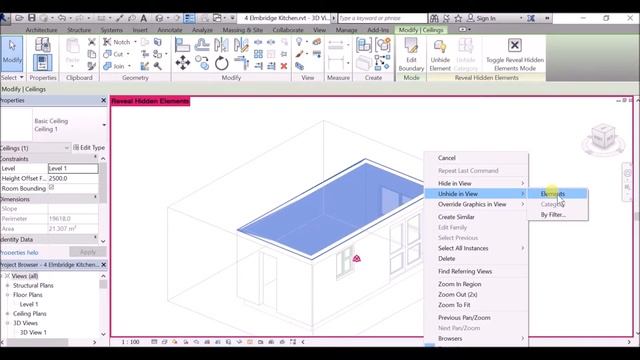
Task: Select the Mirror Draw Axis icon
Action: (x=241, y=44)
